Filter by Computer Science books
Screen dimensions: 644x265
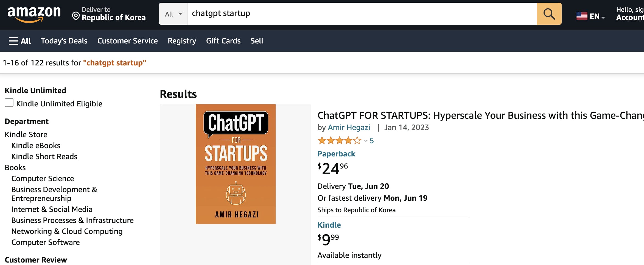pos(43,179)
